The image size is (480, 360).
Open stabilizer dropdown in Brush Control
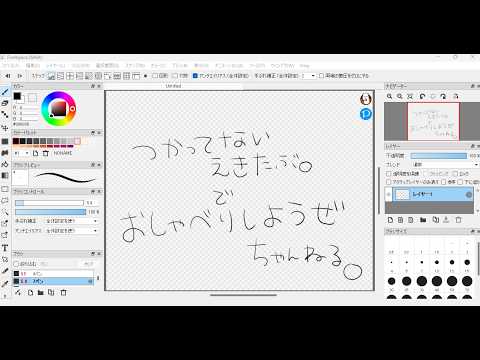point(71,221)
